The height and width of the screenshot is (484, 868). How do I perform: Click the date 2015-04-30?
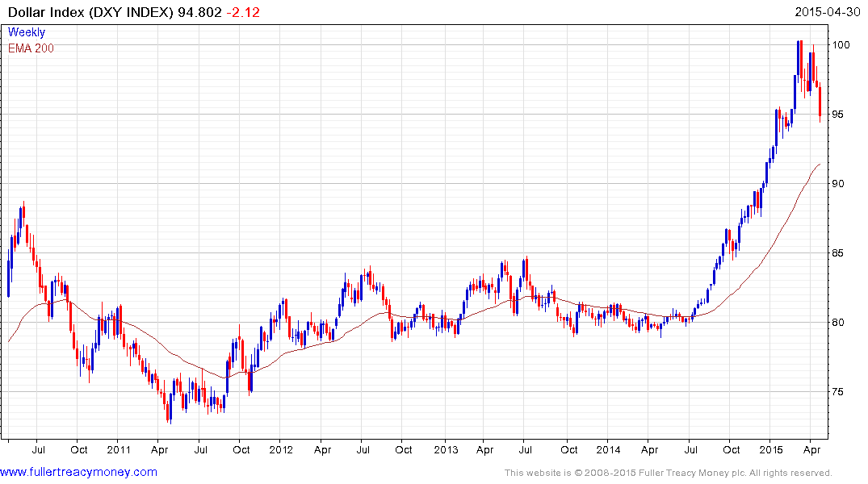[827, 12]
